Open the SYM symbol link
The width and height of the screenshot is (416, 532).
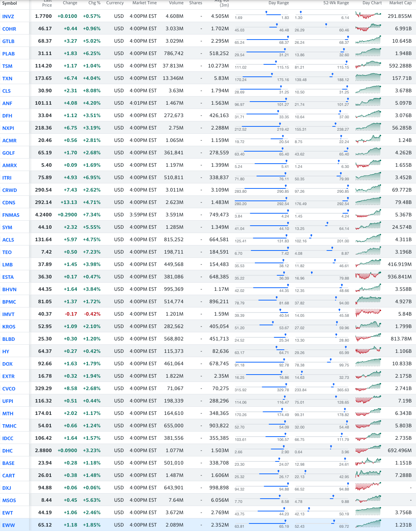coord(7,228)
